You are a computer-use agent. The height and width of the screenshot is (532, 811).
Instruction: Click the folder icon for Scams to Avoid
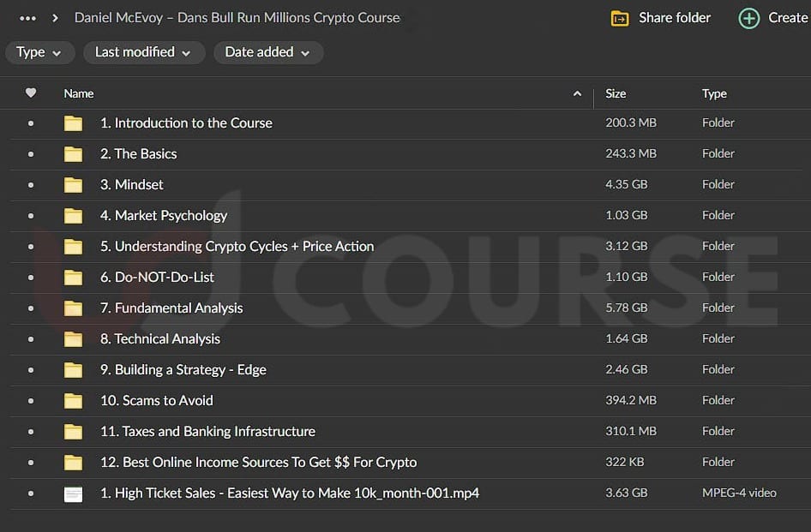click(x=74, y=401)
